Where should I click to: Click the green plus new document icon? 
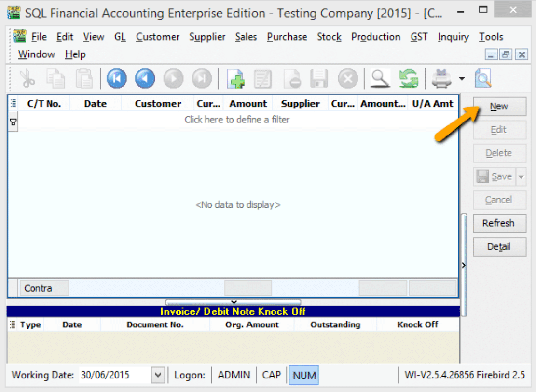point(235,79)
